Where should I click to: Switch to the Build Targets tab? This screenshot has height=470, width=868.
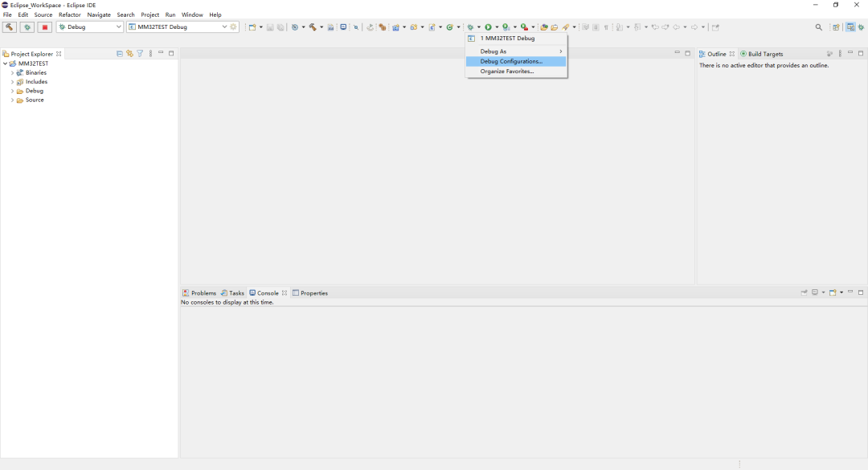762,55
